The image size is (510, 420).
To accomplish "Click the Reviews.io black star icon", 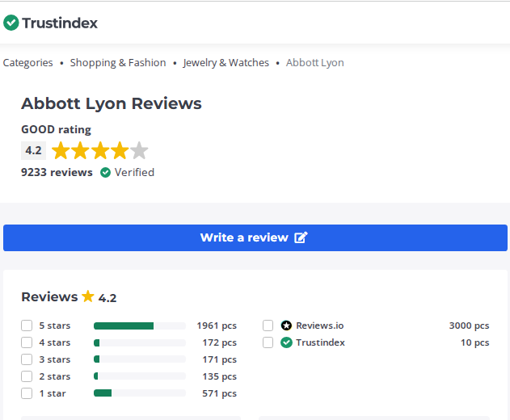I will tap(286, 325).
